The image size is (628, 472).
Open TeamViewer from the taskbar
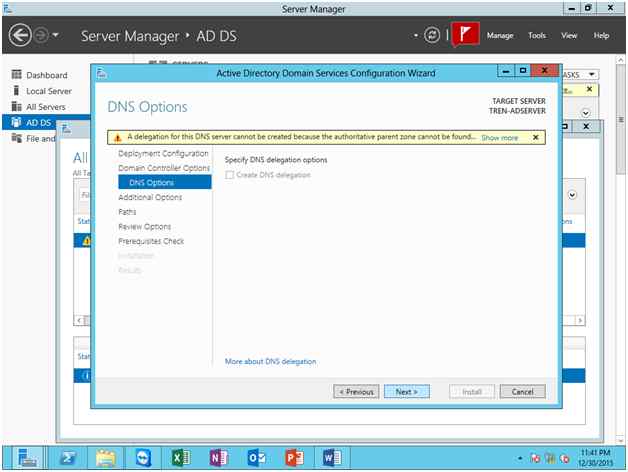tap(143, 458)
